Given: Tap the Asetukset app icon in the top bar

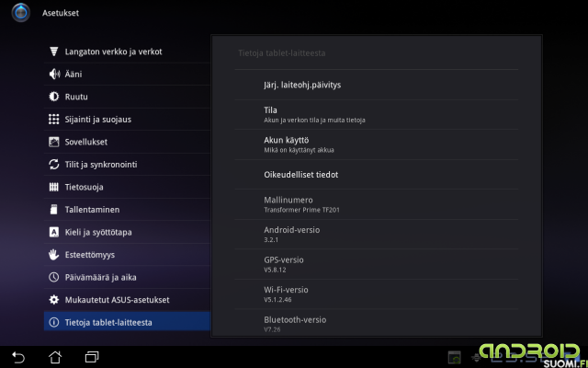Looking at the screenshot, I should tap(21, 13).
